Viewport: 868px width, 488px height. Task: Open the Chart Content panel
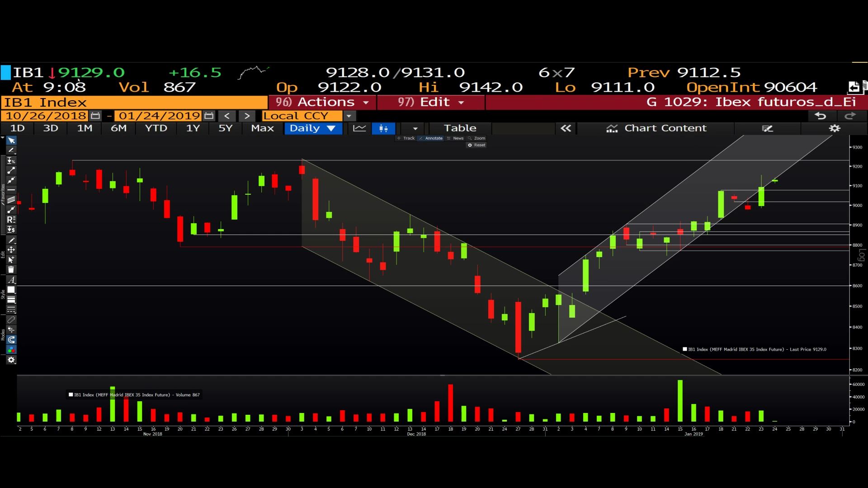pos(656,128)
